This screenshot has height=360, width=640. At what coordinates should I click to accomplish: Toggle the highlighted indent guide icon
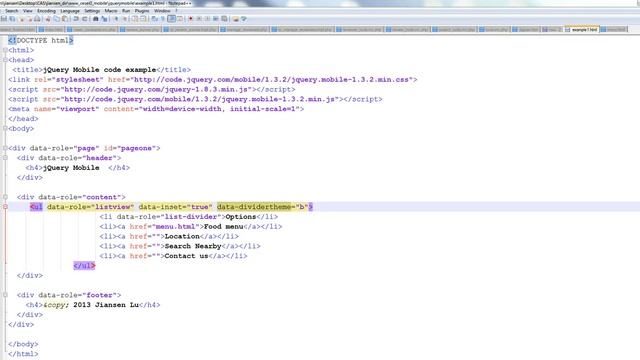coord(171,19)
